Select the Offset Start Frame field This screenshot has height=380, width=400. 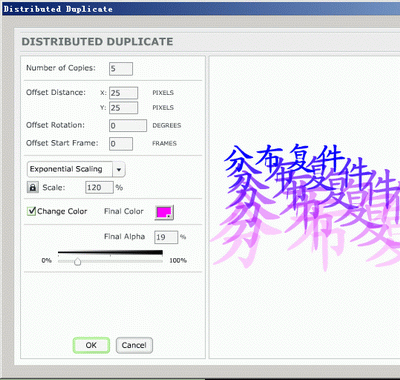click(x=121, y=144)
